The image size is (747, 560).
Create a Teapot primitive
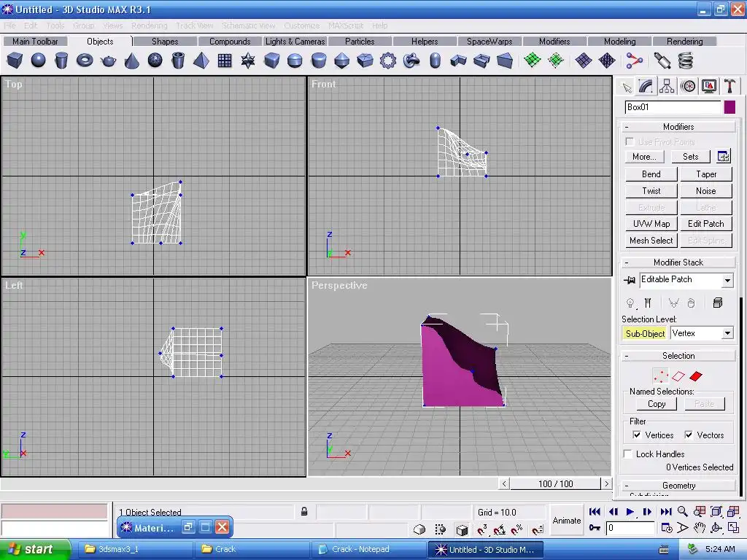tap(109, 61)
